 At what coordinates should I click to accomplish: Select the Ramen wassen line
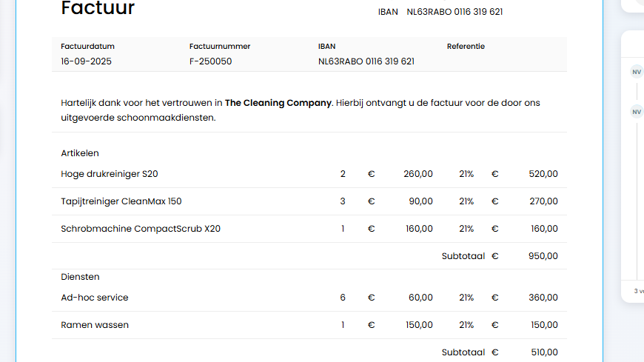click(95, 325)
